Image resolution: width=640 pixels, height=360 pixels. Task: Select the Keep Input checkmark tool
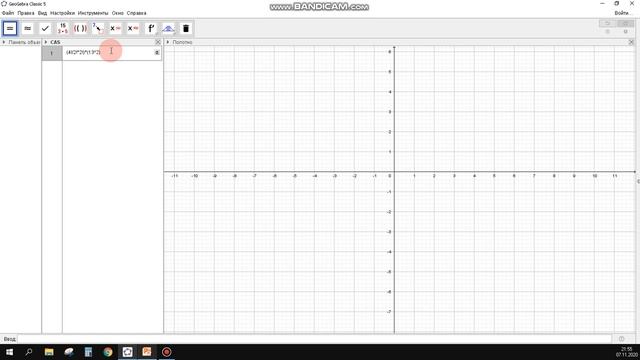point(45,29)
